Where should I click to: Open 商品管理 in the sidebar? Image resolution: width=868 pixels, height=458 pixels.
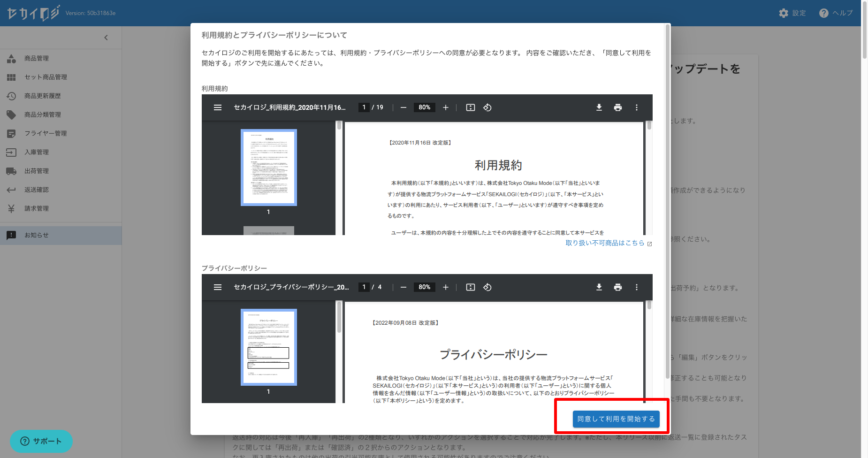pyautogui.click(x=37, y=59)
